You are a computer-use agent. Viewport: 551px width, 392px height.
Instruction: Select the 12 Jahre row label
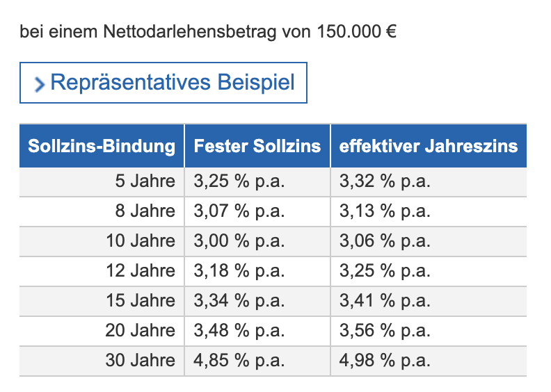(x=140, y=271)
